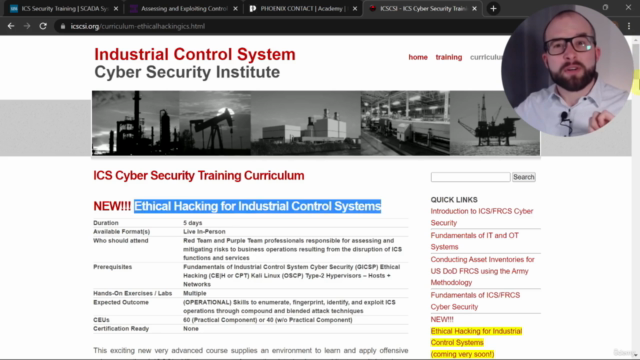Close the PHOENIX CONTACT Academy tab

[x=355, y=9]
